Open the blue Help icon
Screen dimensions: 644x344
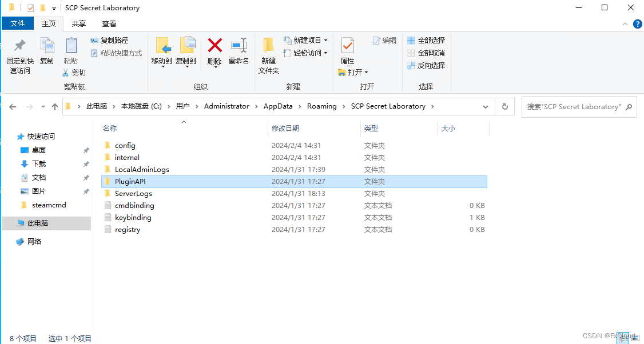click(638, 24)
